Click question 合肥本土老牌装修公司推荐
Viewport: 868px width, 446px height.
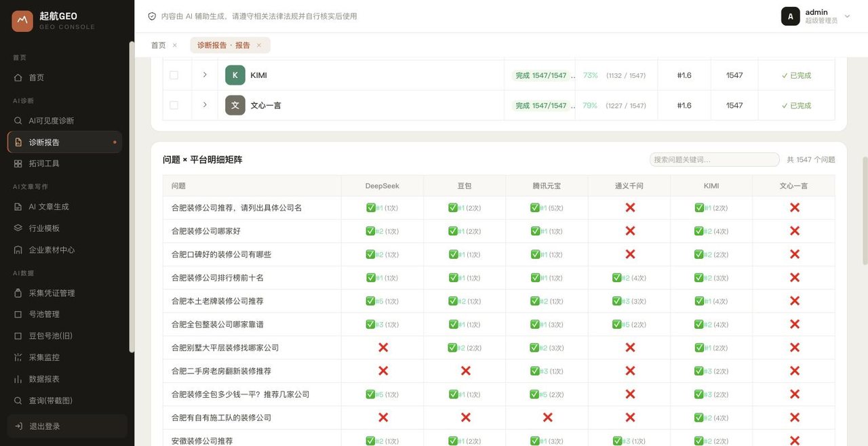(x=218, y=301)
